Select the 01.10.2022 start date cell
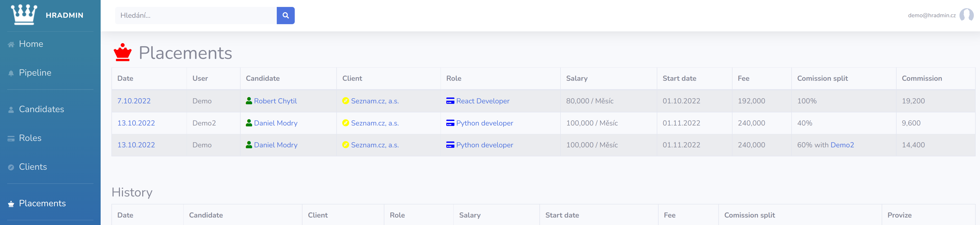980x225 pixels. (694, 101)
